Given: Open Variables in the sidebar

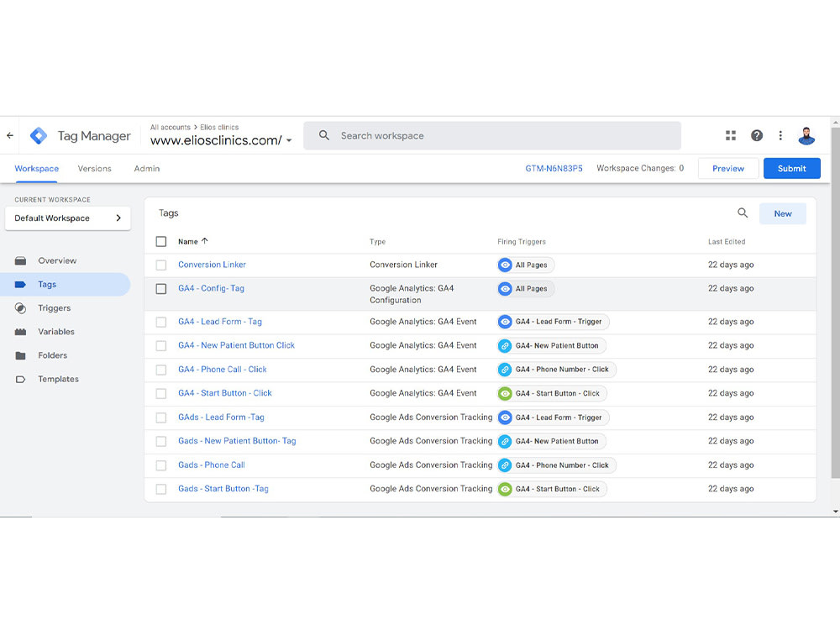Looking at the screenshot, I should (x=56, y=332).
